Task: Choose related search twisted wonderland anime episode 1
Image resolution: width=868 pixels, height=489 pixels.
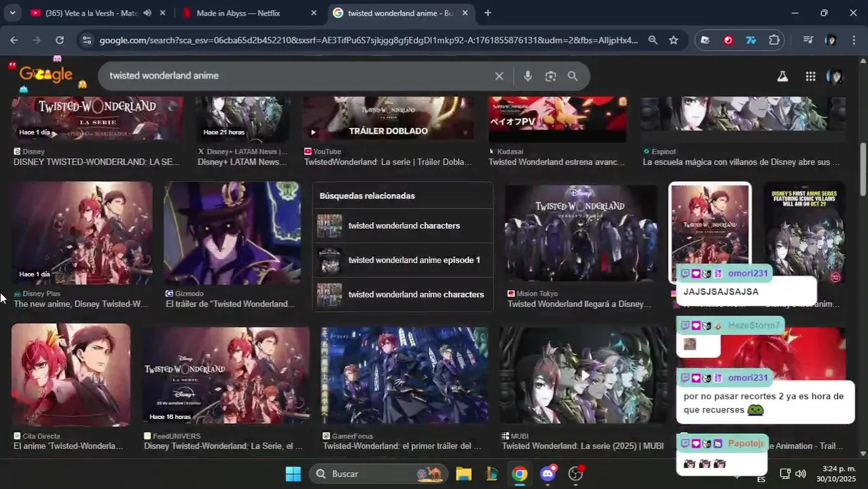Action: pos(403,260)
